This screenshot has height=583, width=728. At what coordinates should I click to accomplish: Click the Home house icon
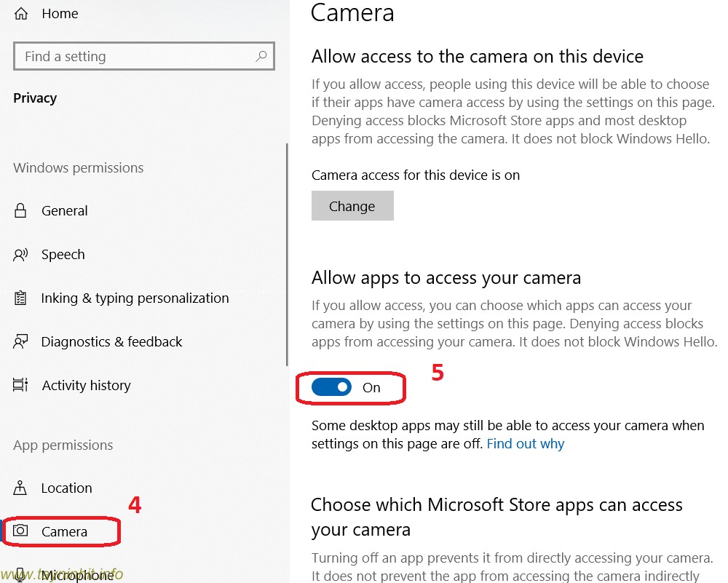click(21, 14)
